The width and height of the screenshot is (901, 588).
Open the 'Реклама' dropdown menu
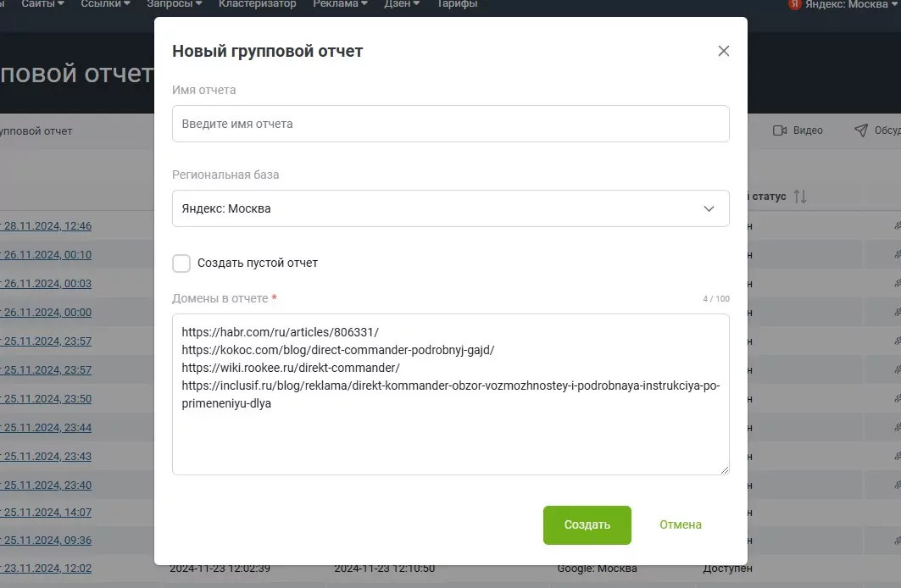[340, 4]
